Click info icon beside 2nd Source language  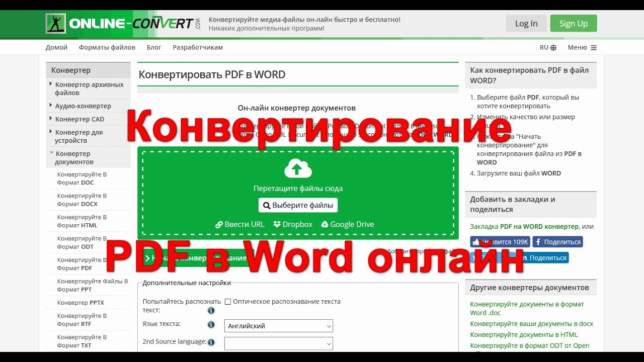tap(211, 342)
